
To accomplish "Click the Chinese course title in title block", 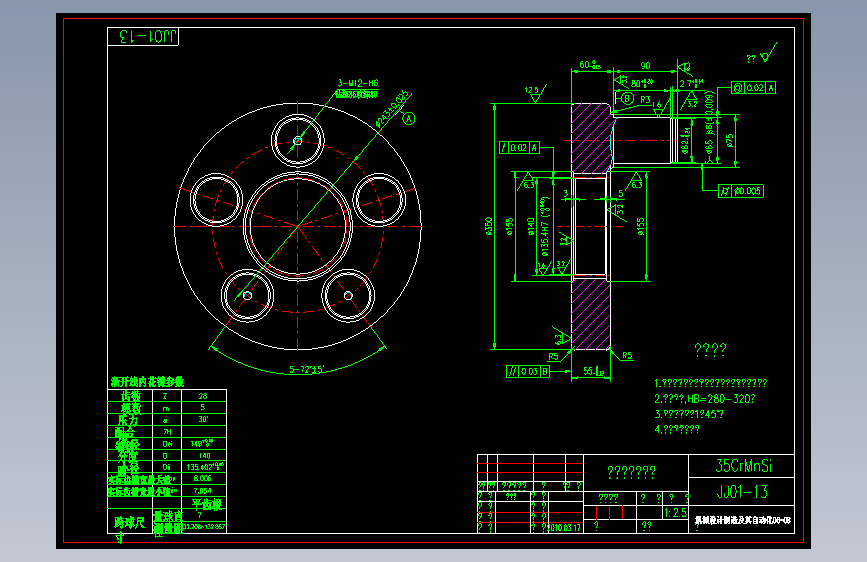I will point(743,521).
